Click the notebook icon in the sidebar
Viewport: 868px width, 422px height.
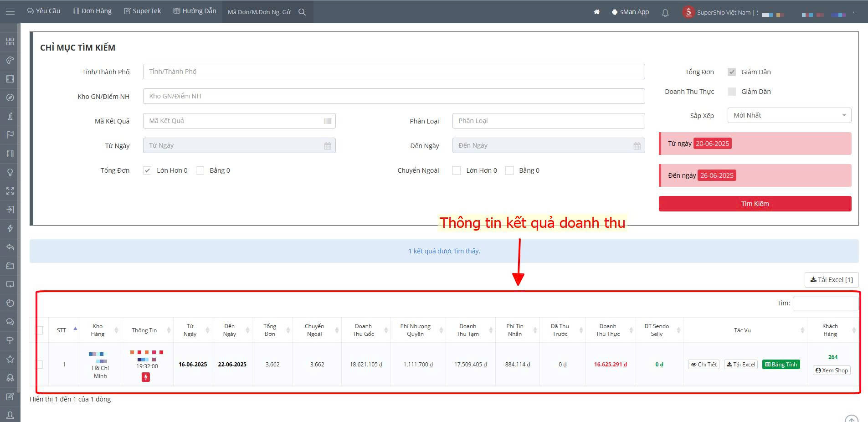10,154
